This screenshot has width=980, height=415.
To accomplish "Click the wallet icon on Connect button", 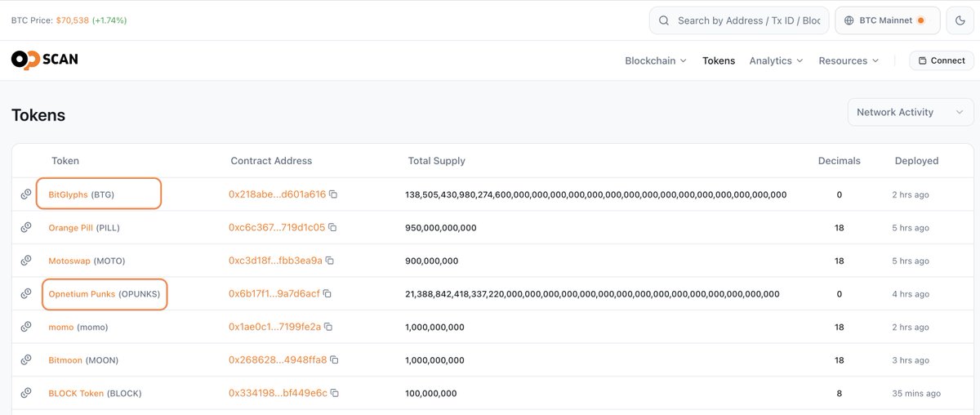I will (922, 60).
